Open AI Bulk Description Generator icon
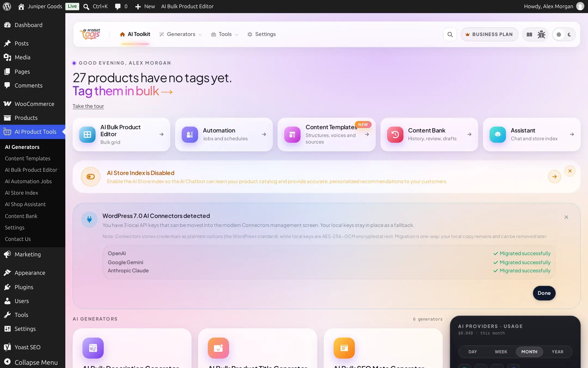This screenshot has width=588, height=368. coord(93,348)
